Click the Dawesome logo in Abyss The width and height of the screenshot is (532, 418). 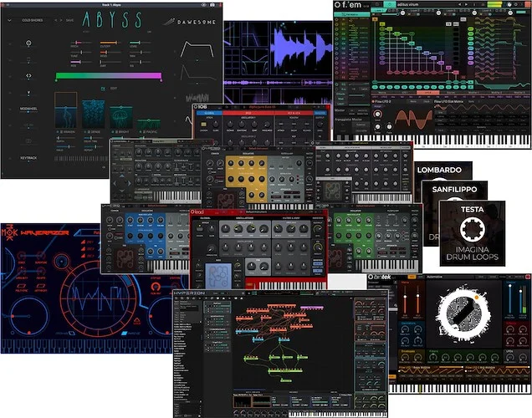click(x=168, y=23)
